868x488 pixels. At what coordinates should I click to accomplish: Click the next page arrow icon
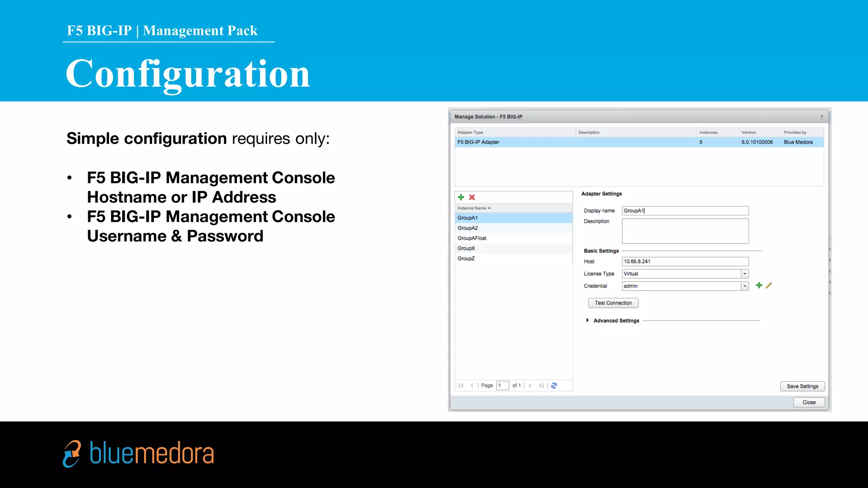coord(530,385)
